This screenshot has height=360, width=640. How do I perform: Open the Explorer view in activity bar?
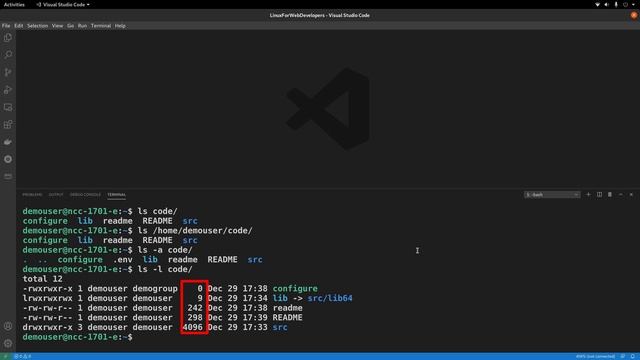tap(8, 38)
